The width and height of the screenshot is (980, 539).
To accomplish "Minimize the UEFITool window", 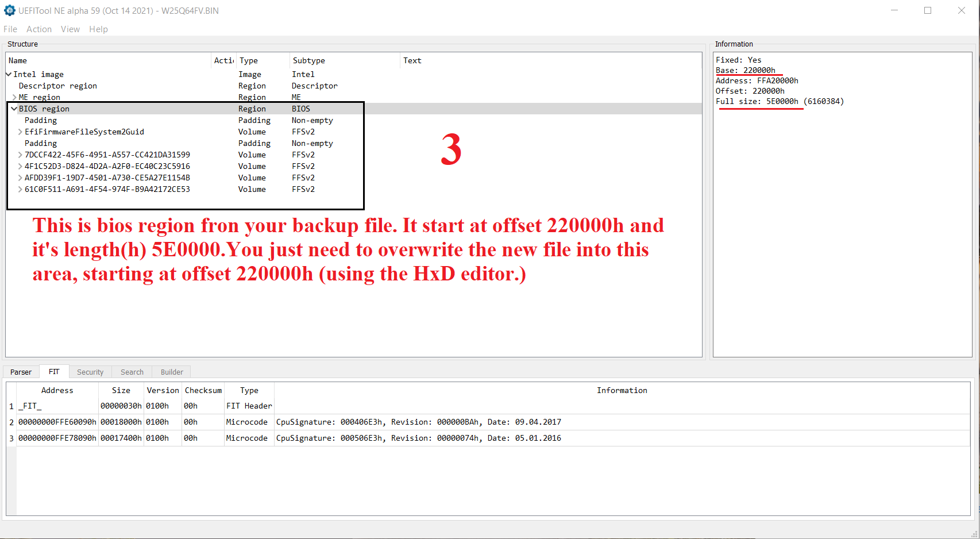I will click(x=894, y=10).
